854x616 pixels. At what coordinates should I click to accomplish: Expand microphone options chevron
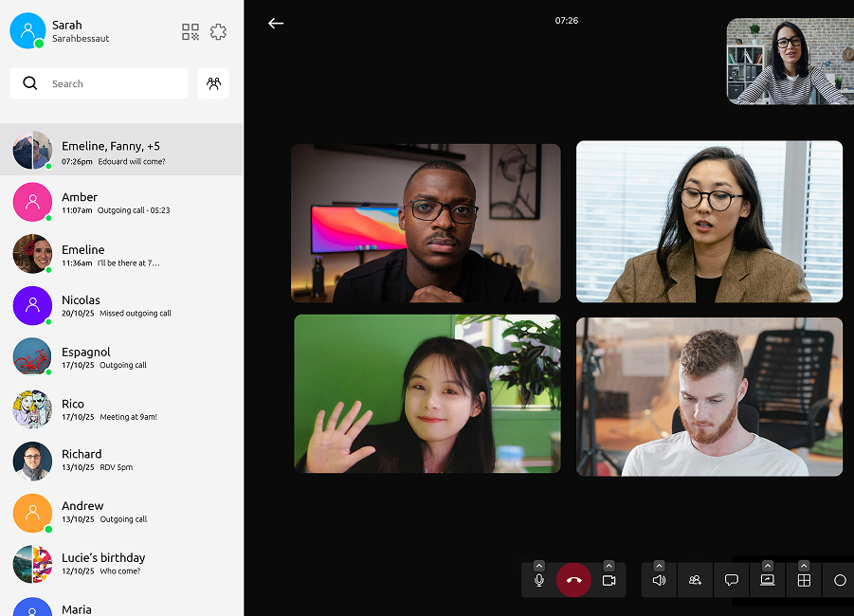coord(538,566)
